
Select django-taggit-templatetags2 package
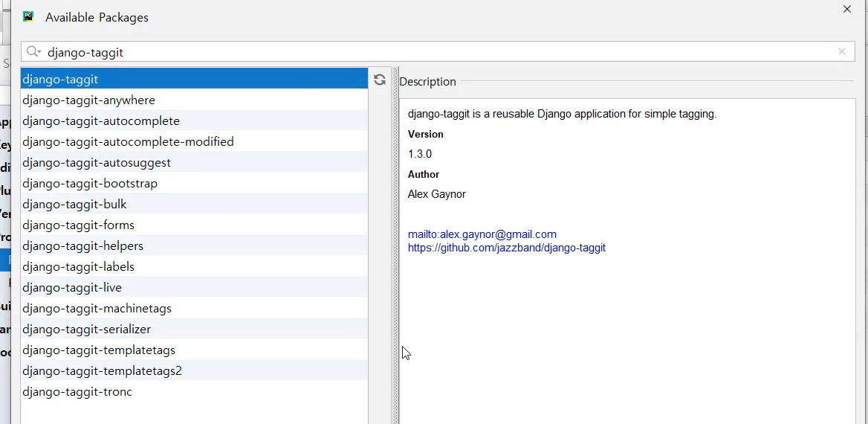194,370
